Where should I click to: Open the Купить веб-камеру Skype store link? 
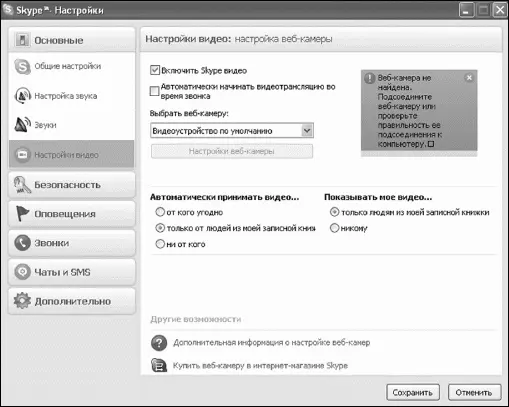click(x=260, y=366)
